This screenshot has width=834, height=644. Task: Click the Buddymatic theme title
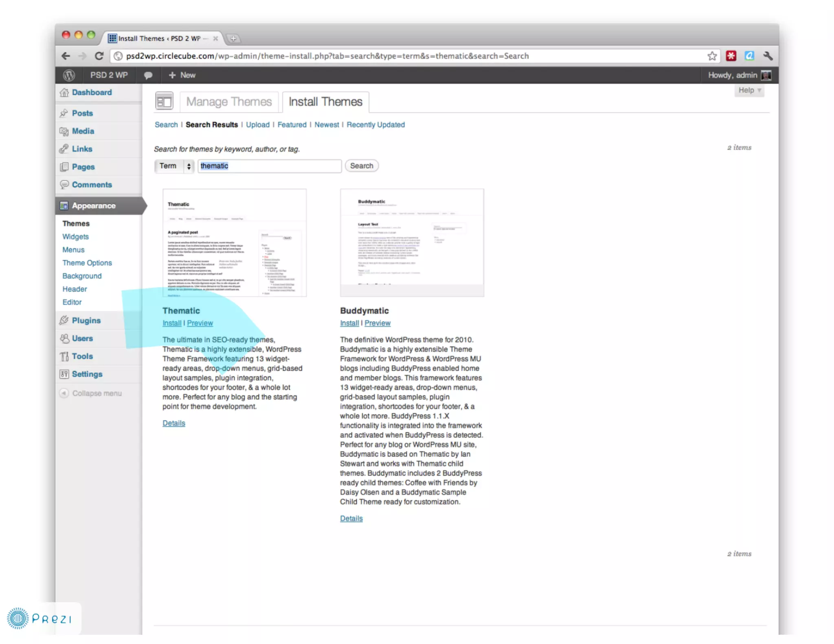coord(364,311)
